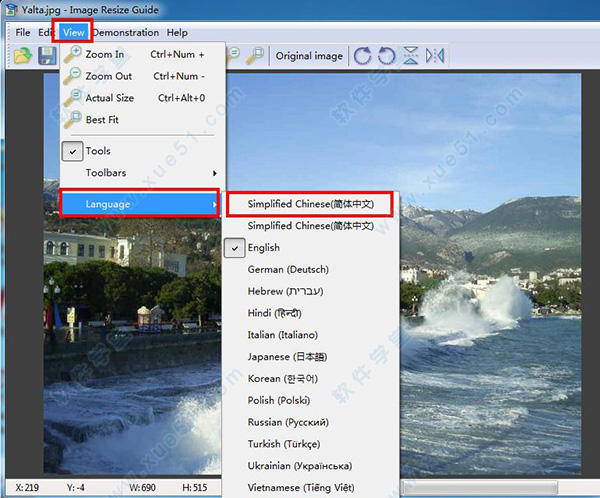Open the Demonstration menu
This screenshot has height=498, width=600.
tap(126, 33)
